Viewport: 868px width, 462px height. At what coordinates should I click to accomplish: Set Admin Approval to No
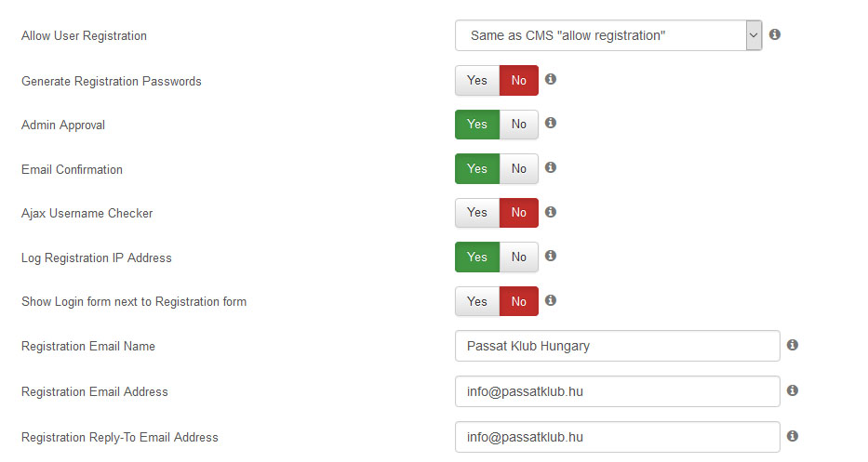(519, 124)
